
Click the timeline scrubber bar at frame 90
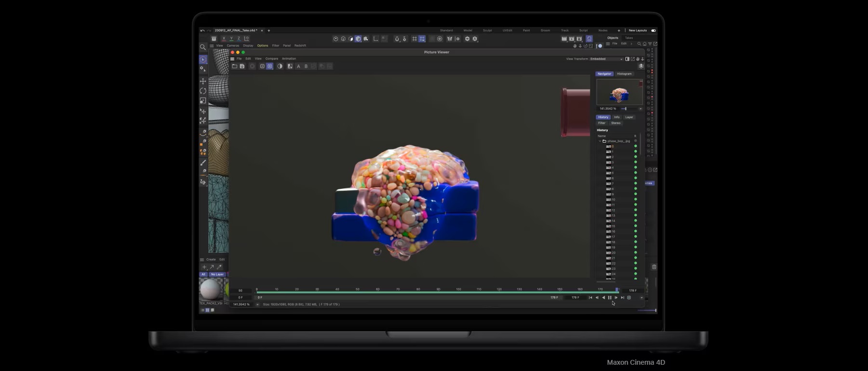pyautogui.click(x=438, y=292)
